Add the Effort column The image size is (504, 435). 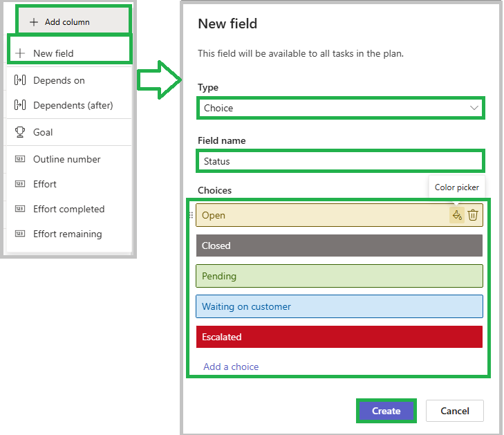tap(69, 184)
